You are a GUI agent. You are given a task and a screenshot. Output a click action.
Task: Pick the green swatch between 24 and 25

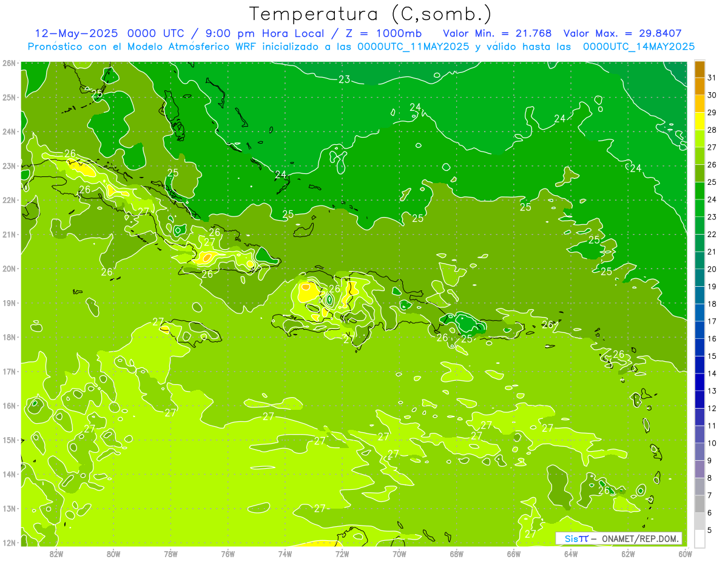pyautogui.click(x=699, y=190)
